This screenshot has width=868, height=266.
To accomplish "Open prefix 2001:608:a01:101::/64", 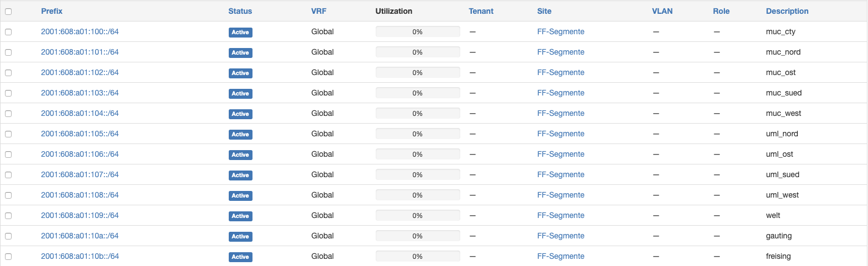I will click(80, 52).
